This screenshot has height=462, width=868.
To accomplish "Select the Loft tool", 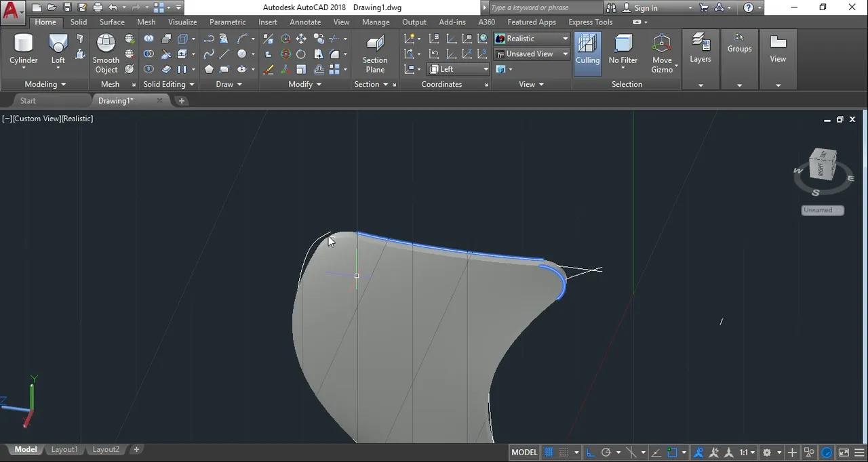I will (58, 51).
